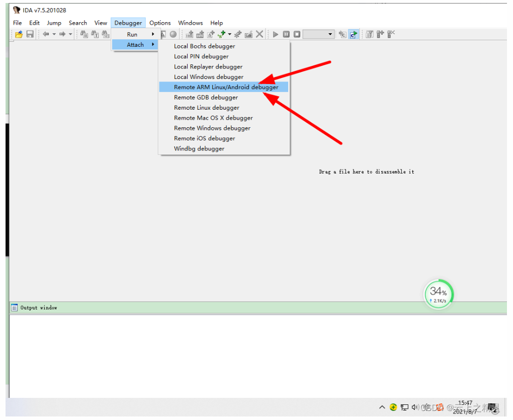This screenshot has width=513, height=420.
Task: Select Remote GDB debugger
Action: pos(224,98)
